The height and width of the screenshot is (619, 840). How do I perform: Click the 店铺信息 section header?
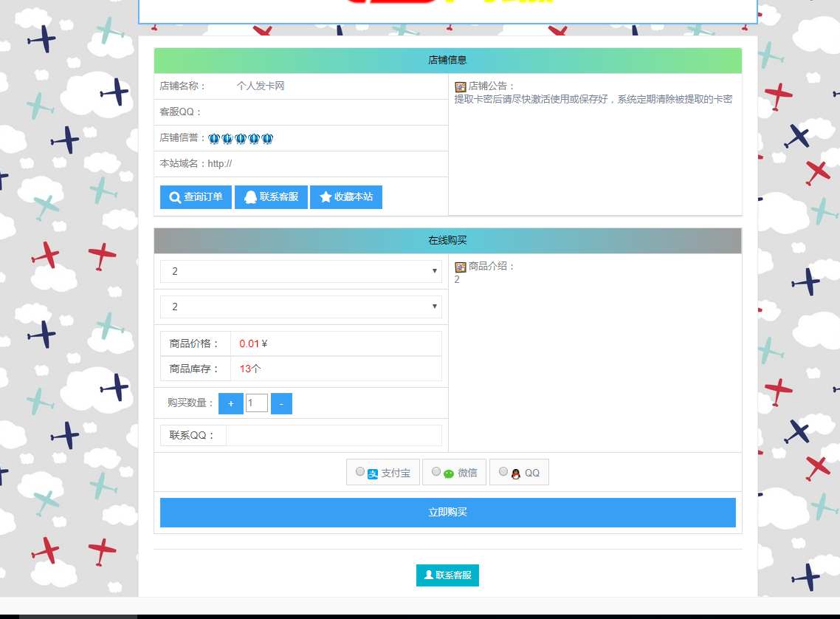(447, 61)
